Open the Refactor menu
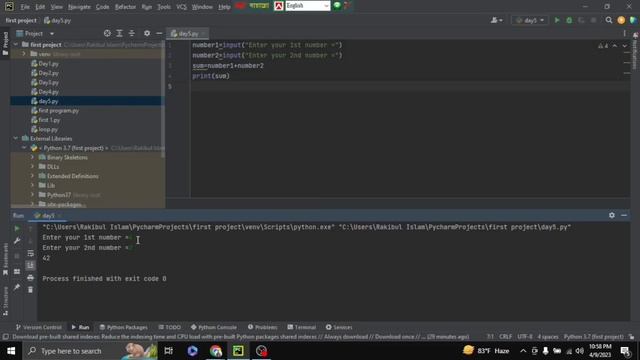This screenshot has height=360, width=640. click(125, 7)
